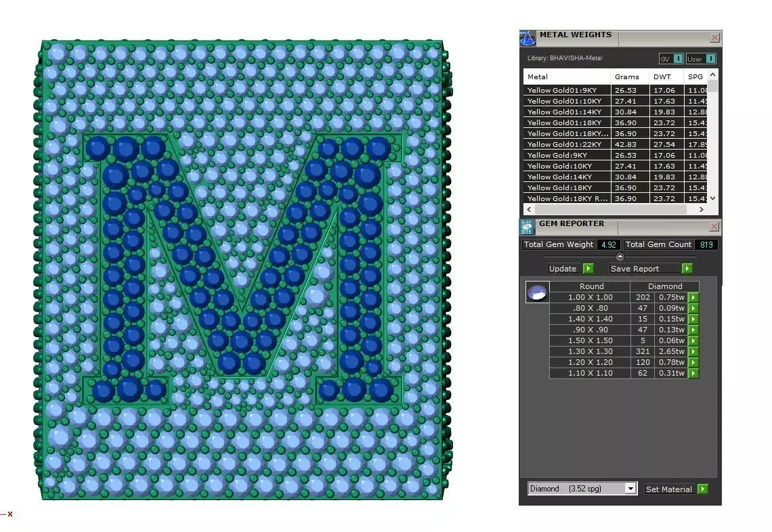Click the metal list scroll-down arrow
The width and height of the screenshot is (772, 532).
713,198
